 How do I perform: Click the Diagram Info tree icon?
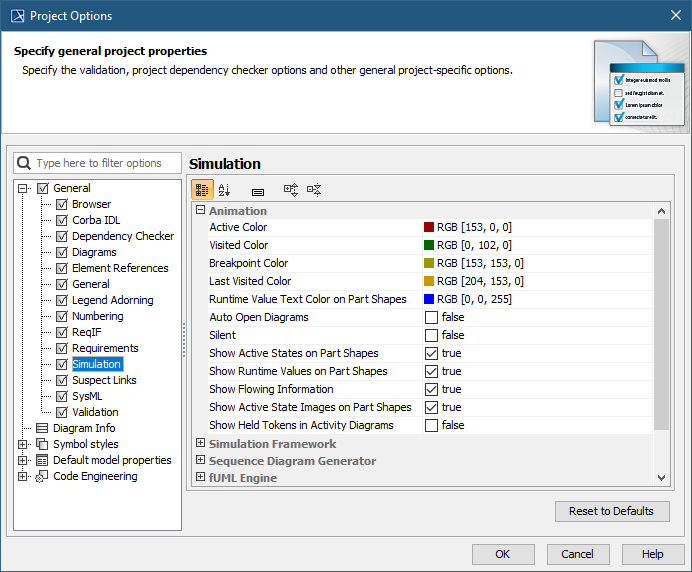tap(42, 428)
